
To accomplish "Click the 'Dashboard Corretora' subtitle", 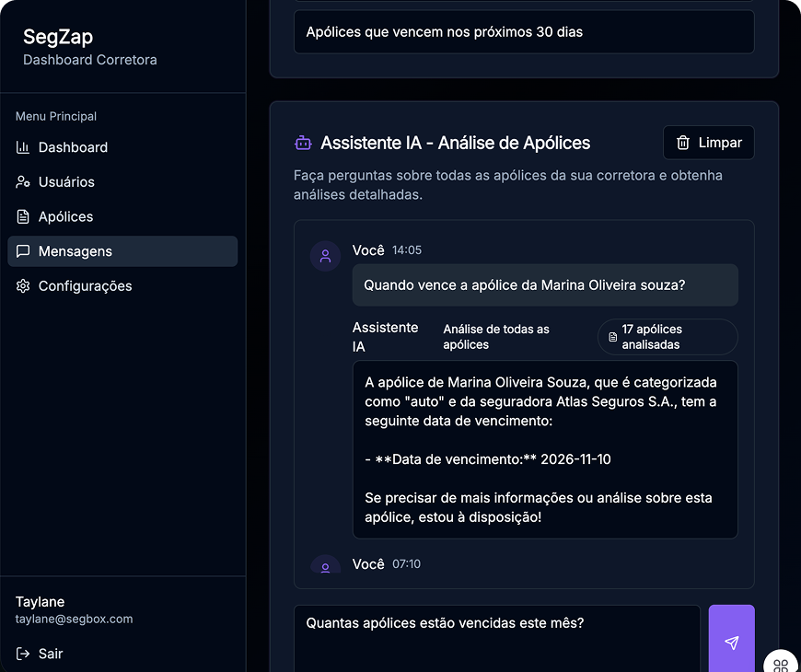I will coord(90,60).
